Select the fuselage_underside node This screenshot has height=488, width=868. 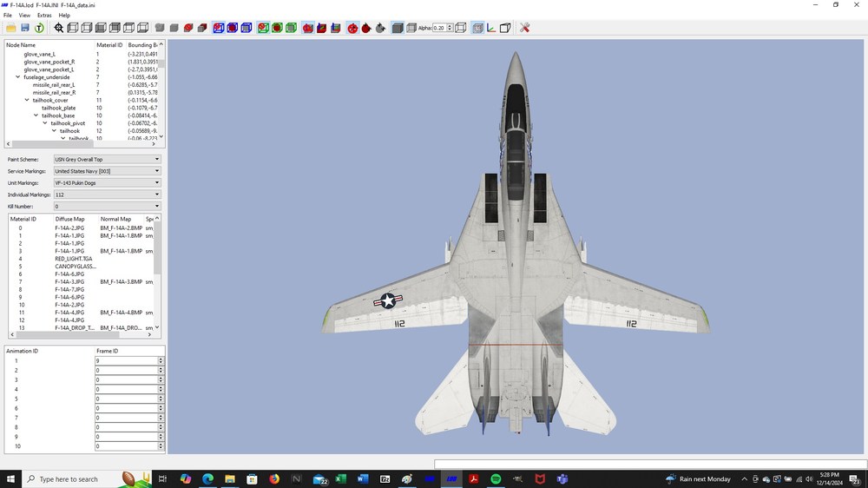pyautogui.click(x=47, y=77)
